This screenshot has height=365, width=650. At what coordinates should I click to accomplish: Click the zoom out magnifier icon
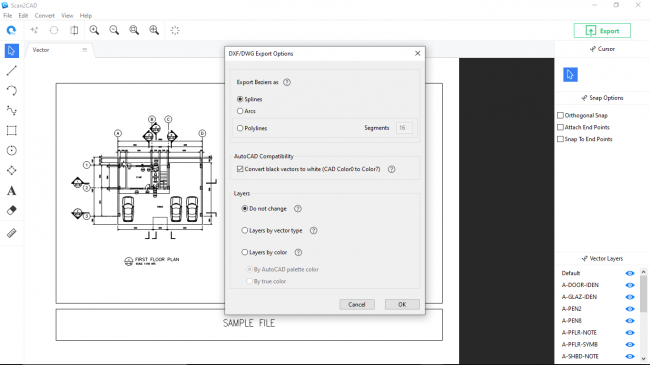tap(114, 30)
